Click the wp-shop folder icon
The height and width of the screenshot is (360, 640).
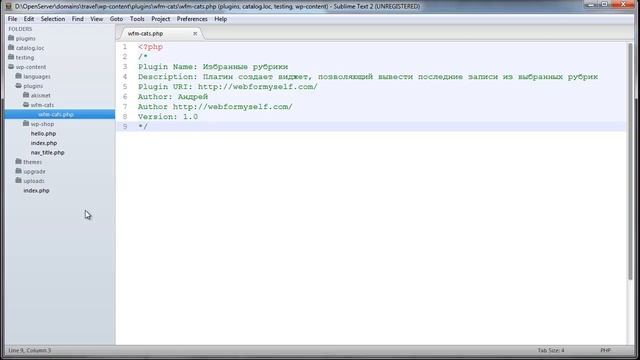click(26, 123)
